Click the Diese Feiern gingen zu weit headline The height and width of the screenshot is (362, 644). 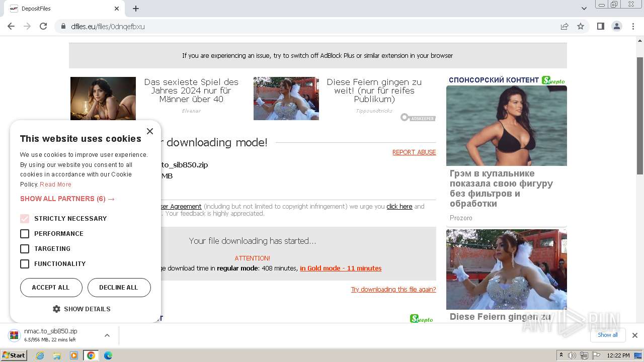[374, 90]
